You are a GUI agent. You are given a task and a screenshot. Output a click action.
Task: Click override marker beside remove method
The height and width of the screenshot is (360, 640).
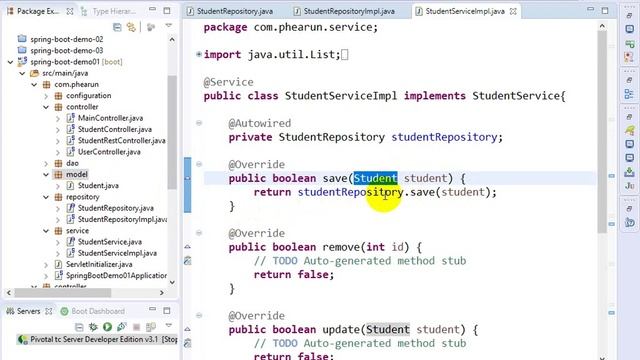coord(187,247)
